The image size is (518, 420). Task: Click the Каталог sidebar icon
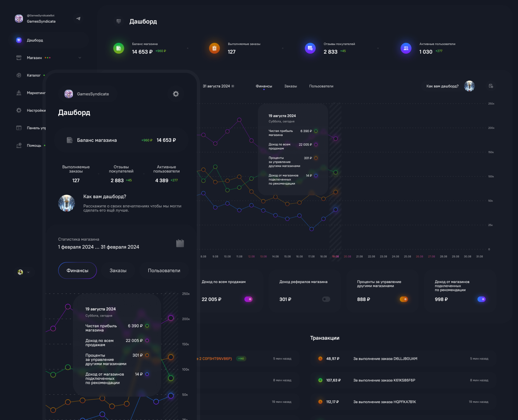pyautogui.click(x=19, y=75)
